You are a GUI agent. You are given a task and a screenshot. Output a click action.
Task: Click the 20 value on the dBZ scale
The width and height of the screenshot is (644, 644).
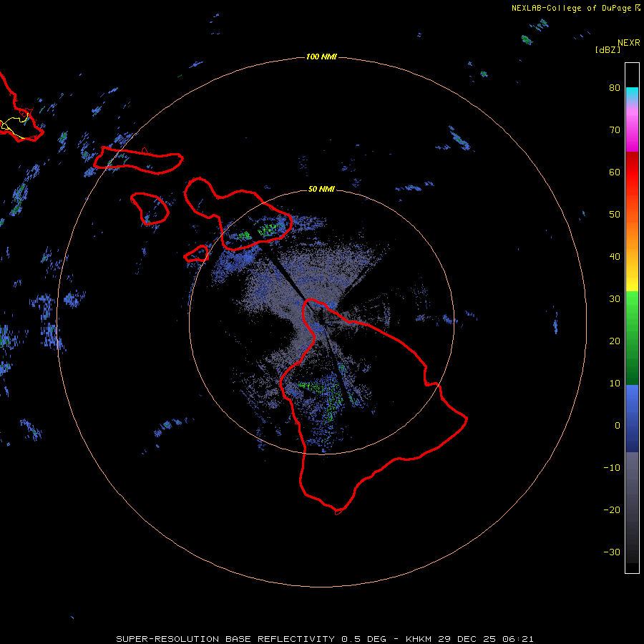click(x=615, y=341)
